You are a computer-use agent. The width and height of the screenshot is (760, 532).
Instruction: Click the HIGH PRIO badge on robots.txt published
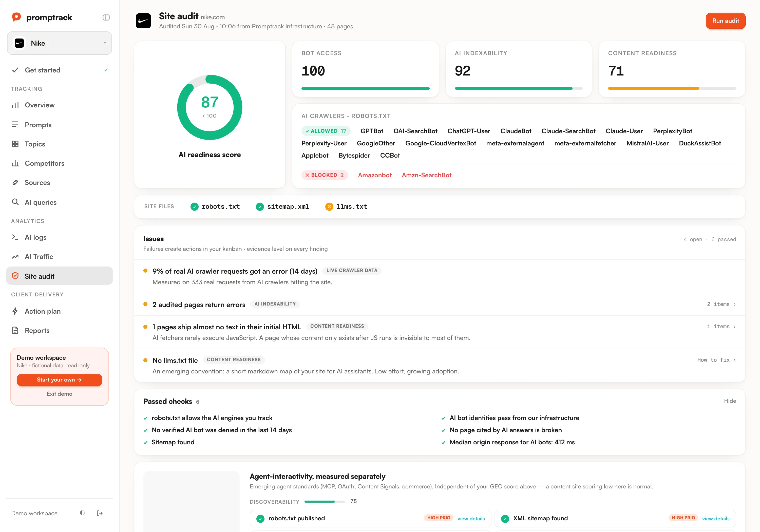tap(439, 518)
